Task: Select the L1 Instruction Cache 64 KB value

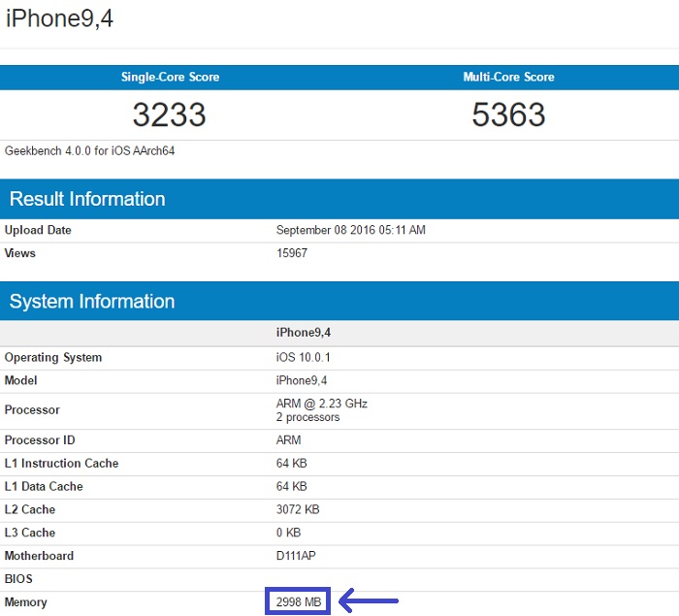Action: coord(291,463)
